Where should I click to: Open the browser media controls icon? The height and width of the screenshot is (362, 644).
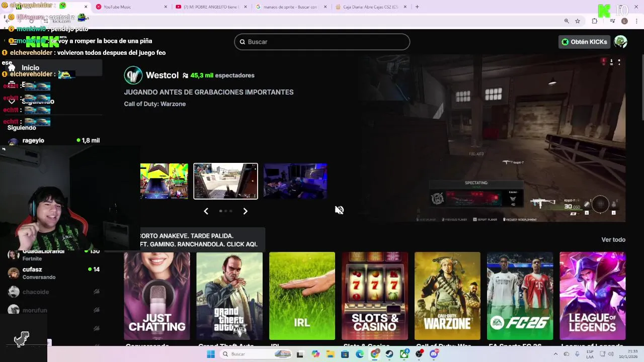click(x=612, y=21)
